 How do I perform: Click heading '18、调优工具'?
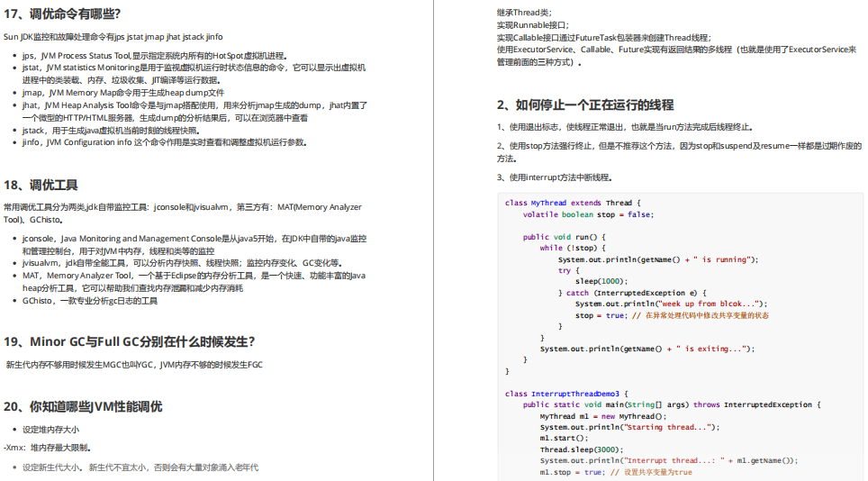click(41, 185)
